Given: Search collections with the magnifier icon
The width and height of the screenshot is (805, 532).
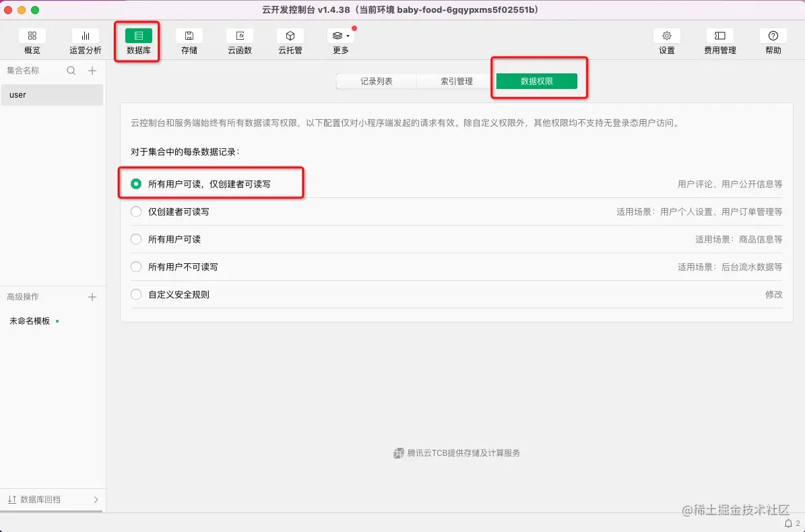Looking at the screenshot, I should 71,71.
